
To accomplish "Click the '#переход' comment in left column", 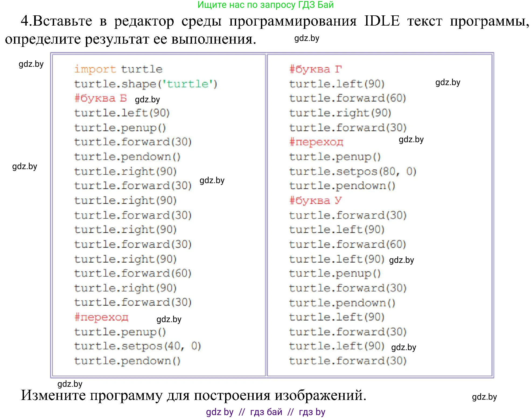I will pyautogui.click(x=101, y=317).
